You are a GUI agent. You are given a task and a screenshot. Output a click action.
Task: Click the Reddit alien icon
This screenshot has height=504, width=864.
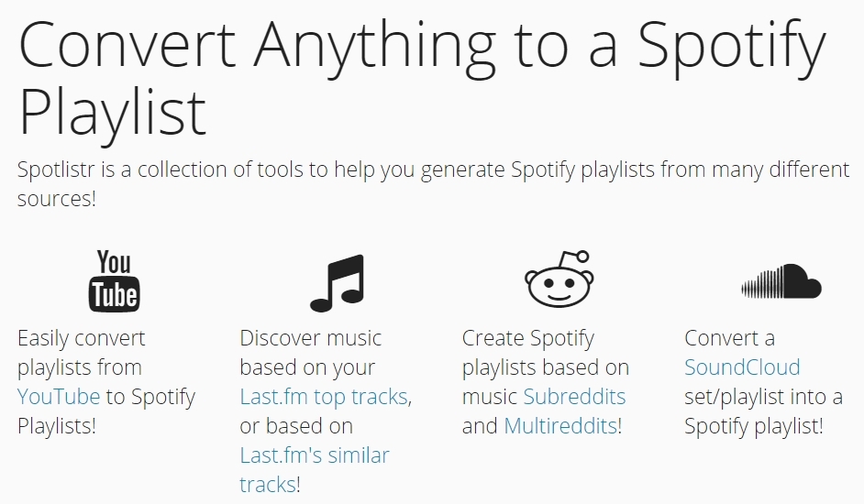pyautogui.click(x=559, y=279)
